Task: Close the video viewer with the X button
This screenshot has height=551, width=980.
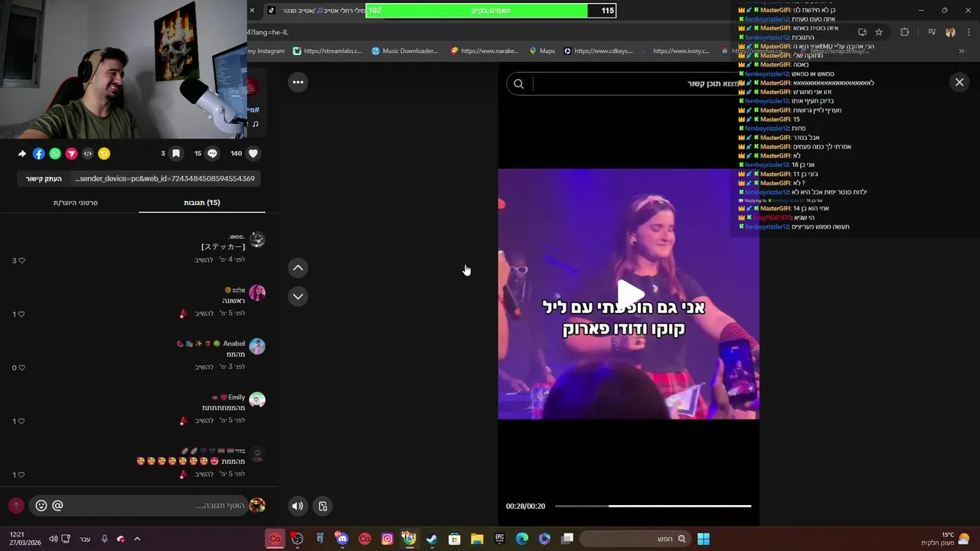Action: (959, 82)
